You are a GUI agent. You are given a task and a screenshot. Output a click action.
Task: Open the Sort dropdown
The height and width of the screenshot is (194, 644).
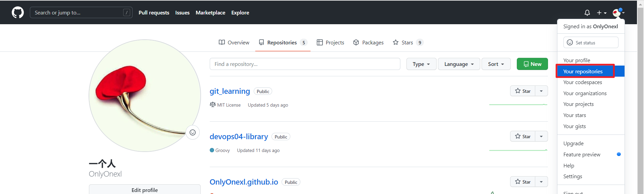[496, 64]
